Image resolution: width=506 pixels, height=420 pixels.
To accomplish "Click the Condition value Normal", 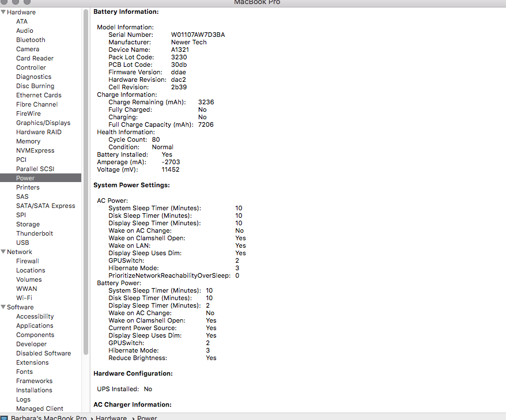I will point(163,147).
